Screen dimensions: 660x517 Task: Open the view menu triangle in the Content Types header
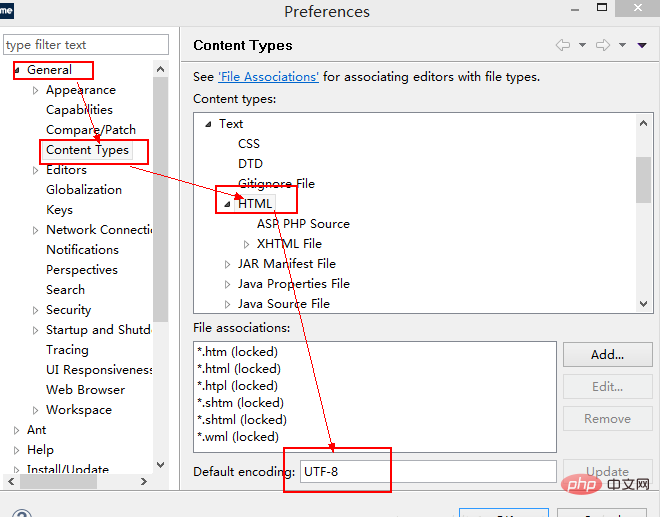[642, 45]
